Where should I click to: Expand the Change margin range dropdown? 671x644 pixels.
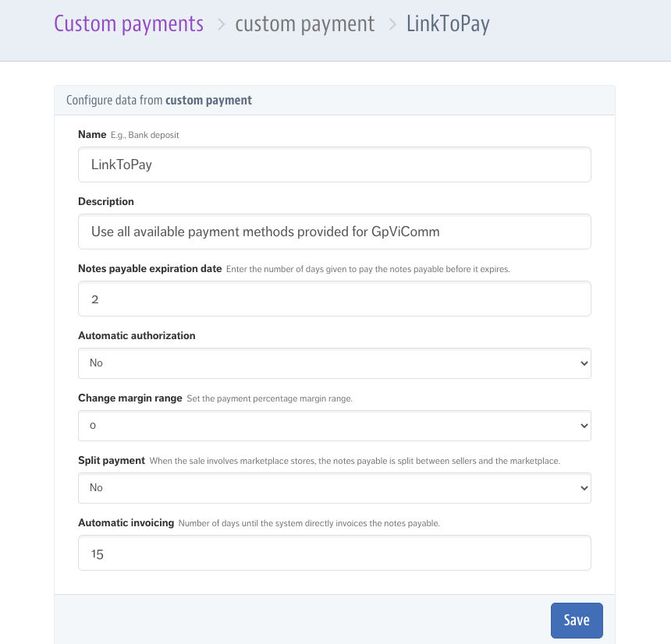click(334, 426)
